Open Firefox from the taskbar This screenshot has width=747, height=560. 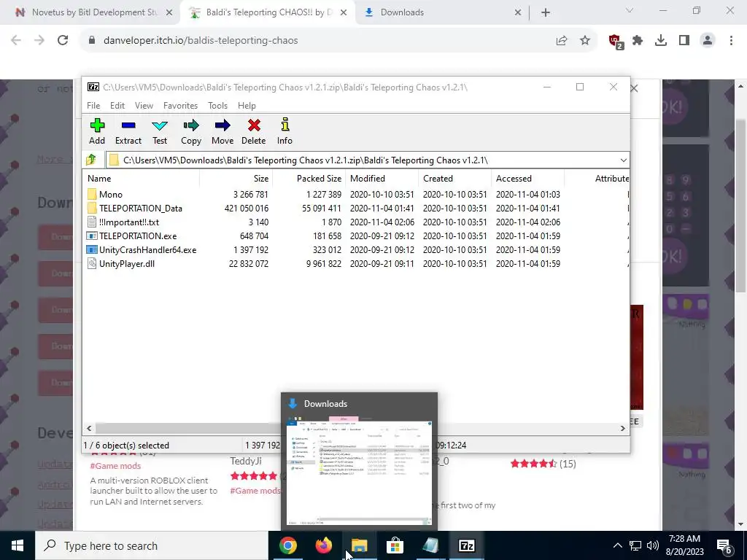(x=324, y=545)
